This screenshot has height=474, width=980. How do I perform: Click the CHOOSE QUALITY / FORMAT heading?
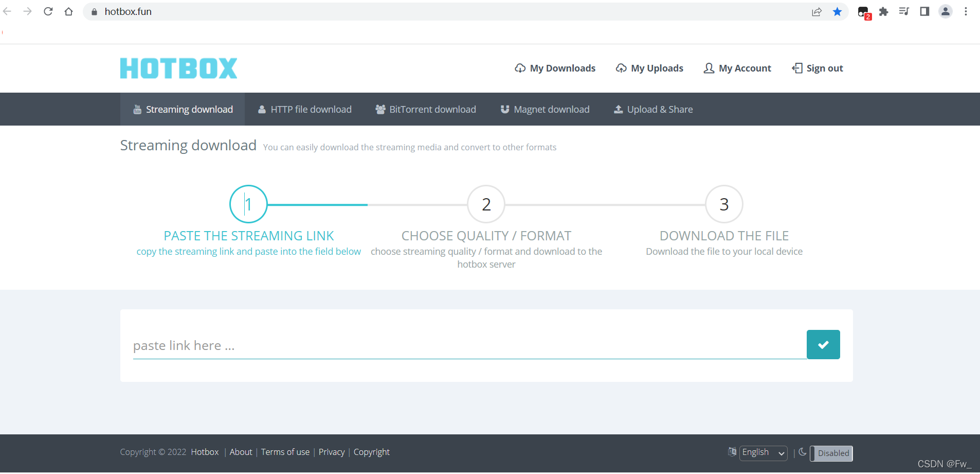pyautogui.click(x=486, y=236)
